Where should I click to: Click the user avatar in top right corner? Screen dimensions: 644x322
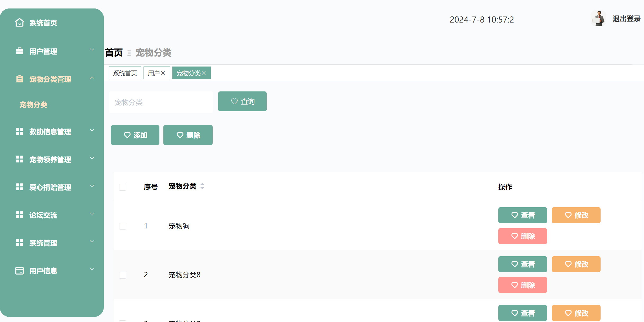(598, 18)
